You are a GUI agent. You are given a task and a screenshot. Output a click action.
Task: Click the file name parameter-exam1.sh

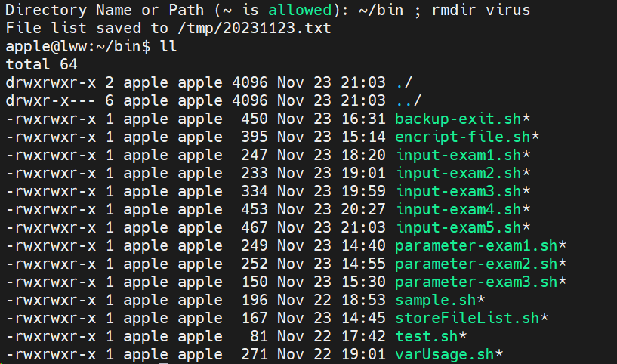[476, 245]
